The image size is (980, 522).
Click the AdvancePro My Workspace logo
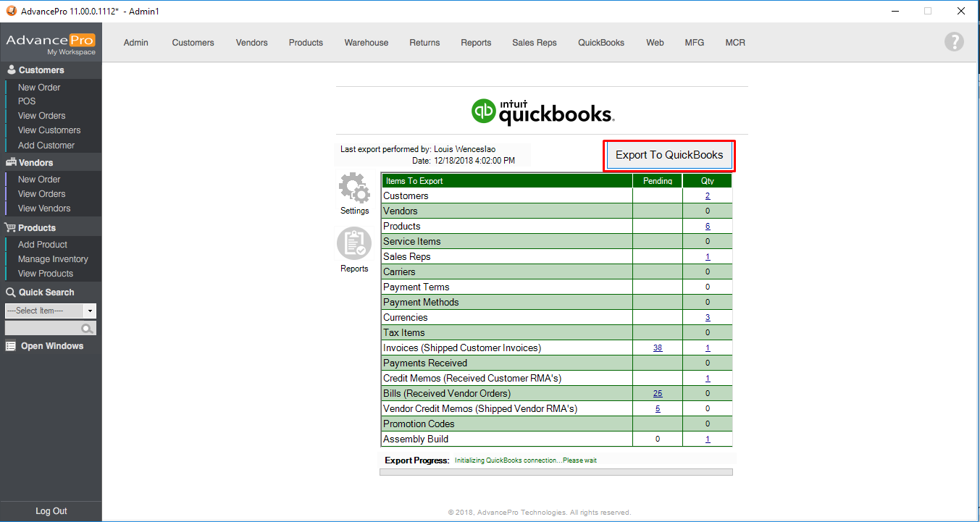(x=51, y=43)
